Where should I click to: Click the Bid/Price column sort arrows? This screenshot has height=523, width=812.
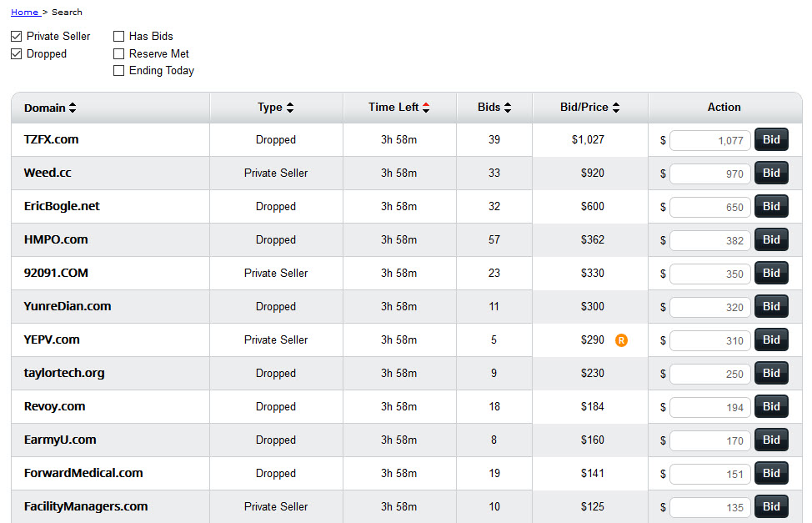point(616,108)
